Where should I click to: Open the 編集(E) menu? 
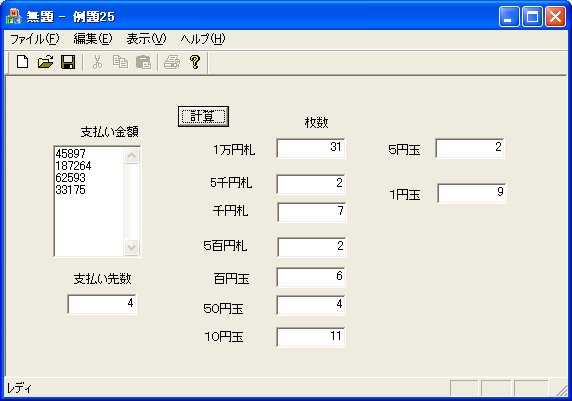[x=93, y=39]
